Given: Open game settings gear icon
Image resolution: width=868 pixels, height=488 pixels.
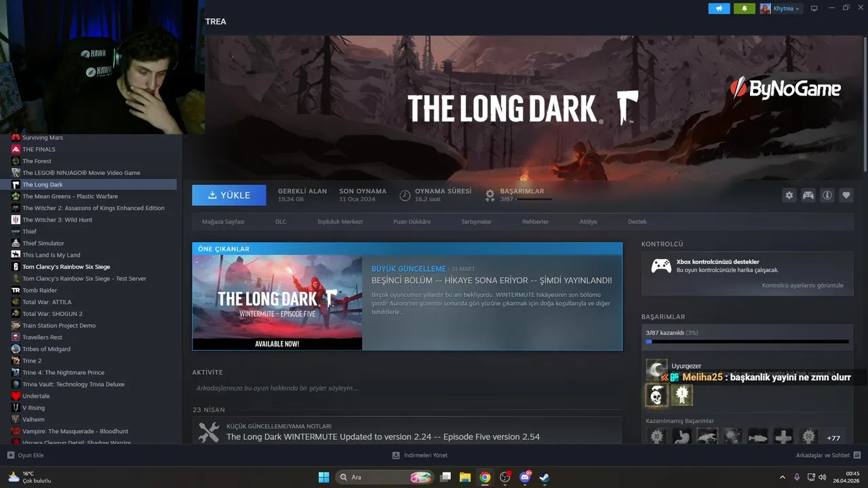Looking at the screenshot, I should [789, 195].
